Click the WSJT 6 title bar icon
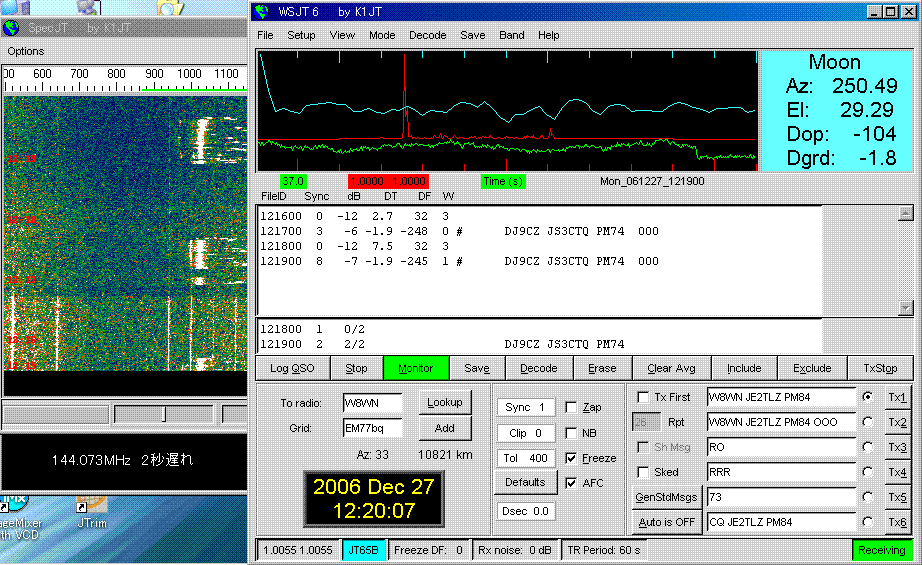 pos(263,13)
